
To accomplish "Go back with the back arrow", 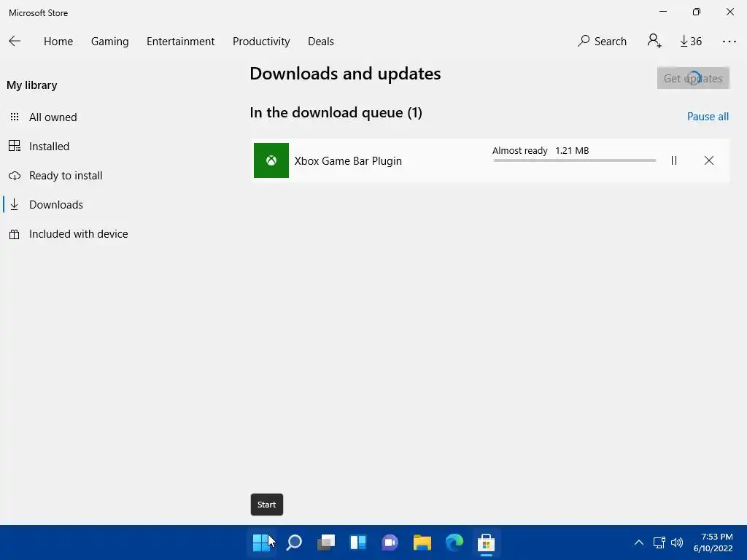I will tap(15, 42).
